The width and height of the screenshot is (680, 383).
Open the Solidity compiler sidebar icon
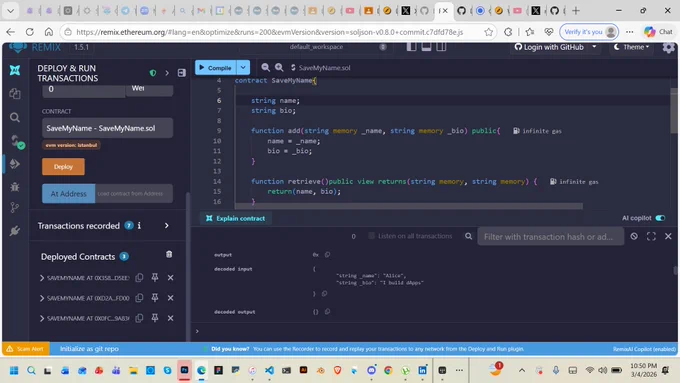(16, 141)
